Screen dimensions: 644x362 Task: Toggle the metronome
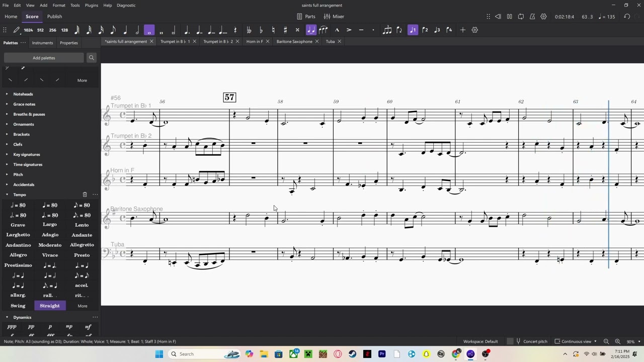pos(532,17)
